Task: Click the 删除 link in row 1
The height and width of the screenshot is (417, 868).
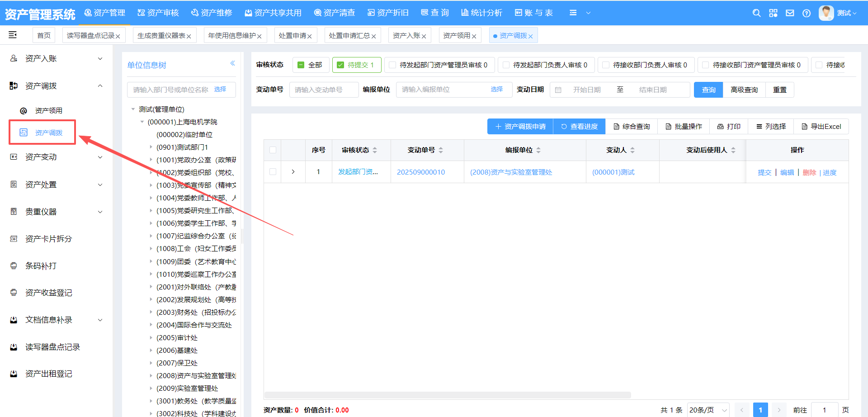Action: [809, 172]
